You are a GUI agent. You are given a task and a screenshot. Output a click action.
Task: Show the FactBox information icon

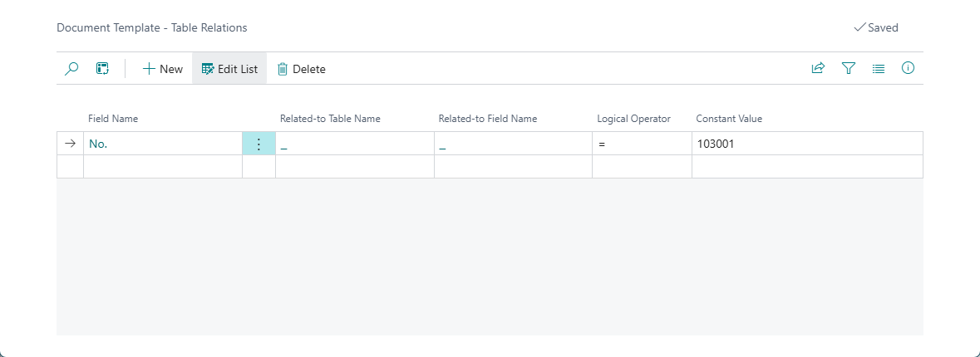pos(908,69)
